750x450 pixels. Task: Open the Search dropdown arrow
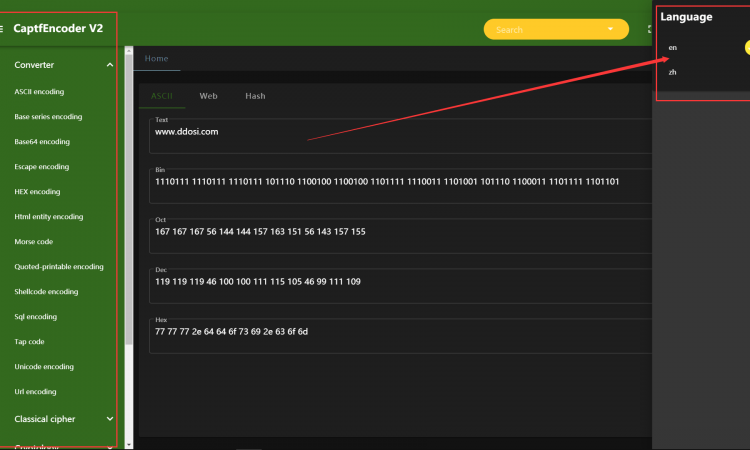tap(610, 29)
